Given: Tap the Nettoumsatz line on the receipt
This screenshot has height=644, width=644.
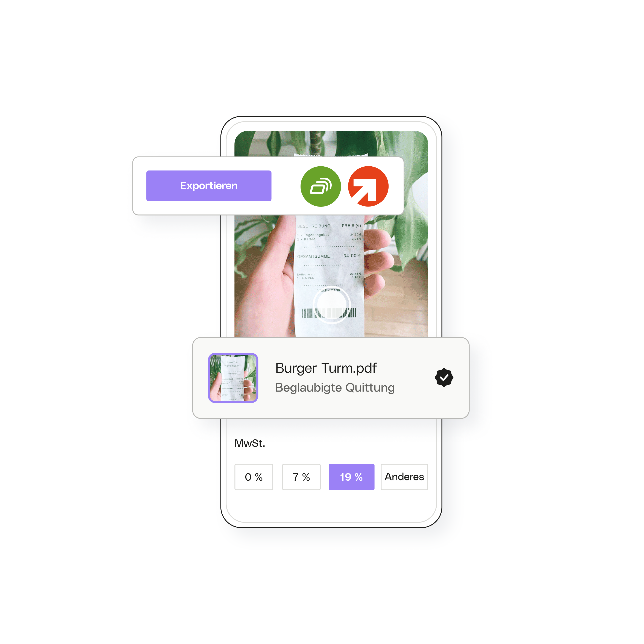Looking at the screenshot, I should (306, 274).
